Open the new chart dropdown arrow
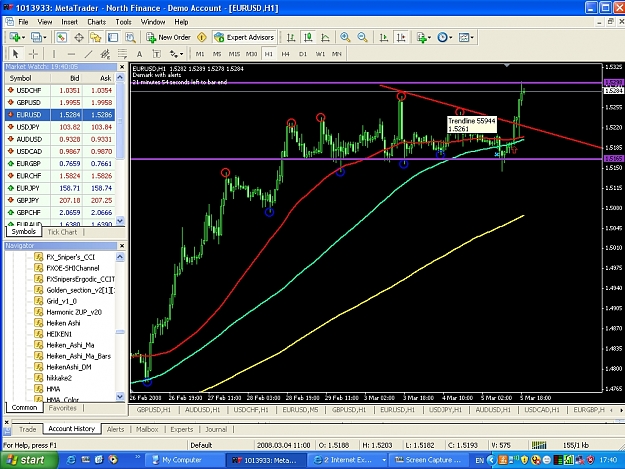This screenshot has width=625, height=469. click(x=24, y=37)
